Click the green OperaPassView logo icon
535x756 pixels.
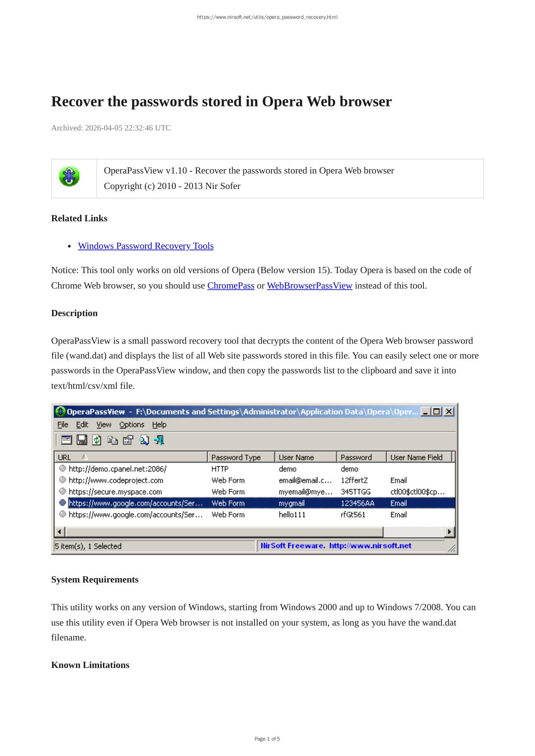point(69,176)
